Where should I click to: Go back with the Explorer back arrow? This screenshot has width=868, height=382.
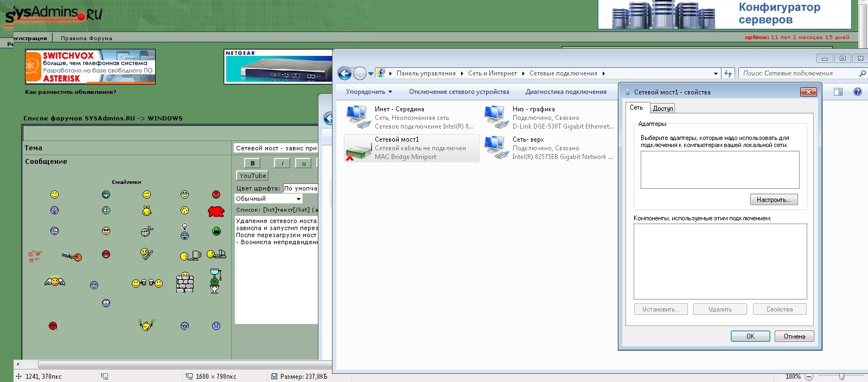click(344, 73)
